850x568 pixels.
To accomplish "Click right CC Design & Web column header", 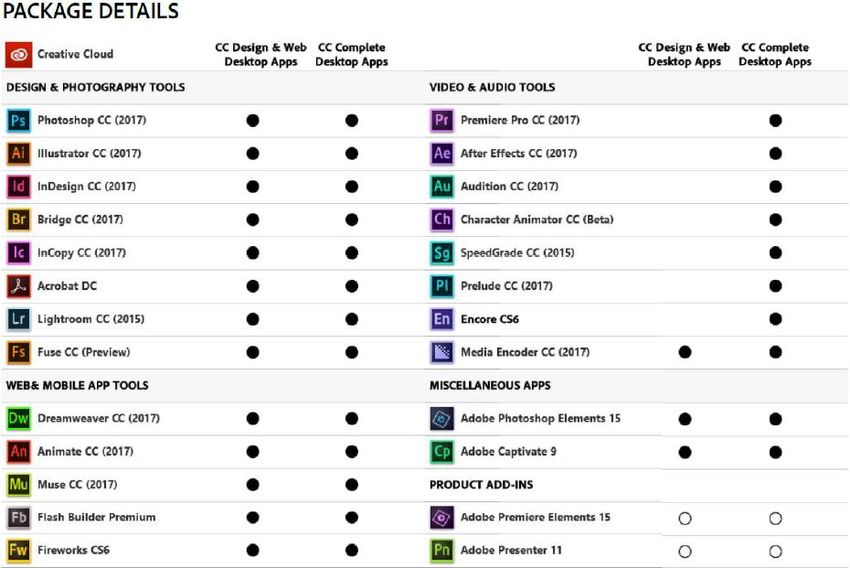I will click(x=684, y=54).
